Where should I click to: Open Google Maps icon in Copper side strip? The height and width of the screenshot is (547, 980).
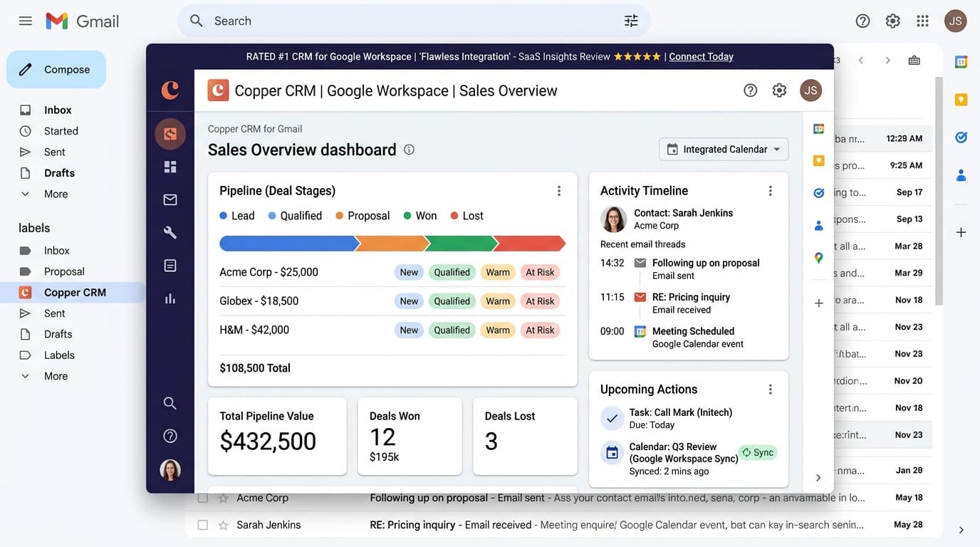click(x=818, y=258)
